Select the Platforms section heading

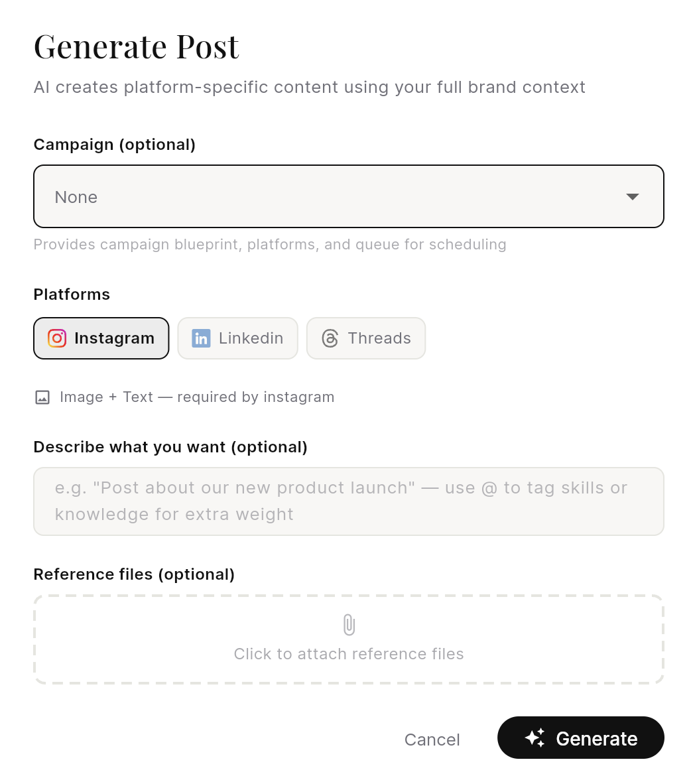71,294
